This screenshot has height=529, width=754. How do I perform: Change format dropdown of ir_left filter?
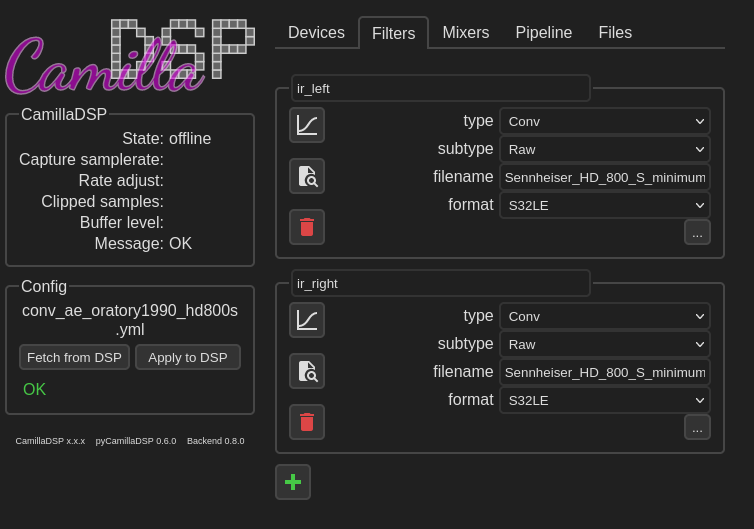click(604, 205)
